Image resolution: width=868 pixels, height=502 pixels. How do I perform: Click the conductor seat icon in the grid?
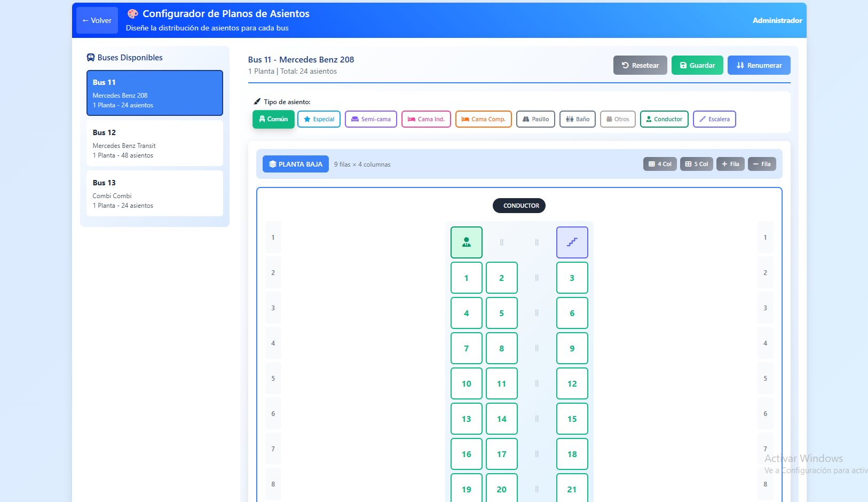click(x=466, y=242)
